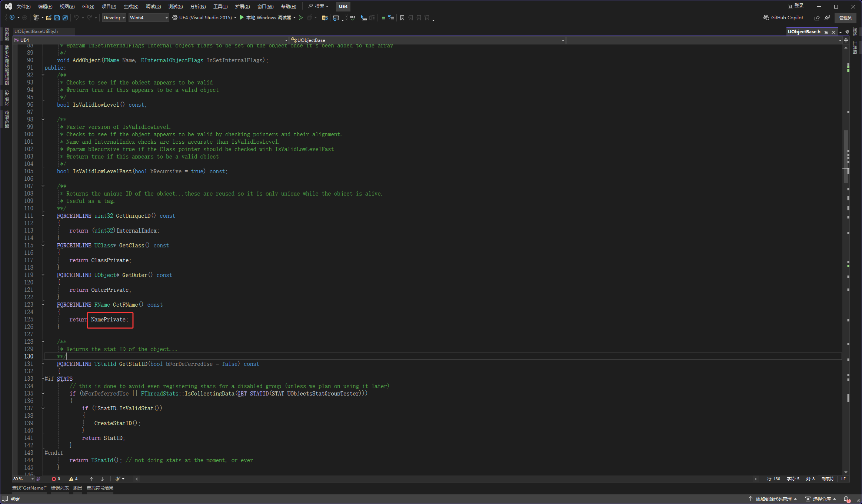Expand the 80 % zoom level combo box
The height and width of the screenshot is (504, 862).
tap(32, 479)
